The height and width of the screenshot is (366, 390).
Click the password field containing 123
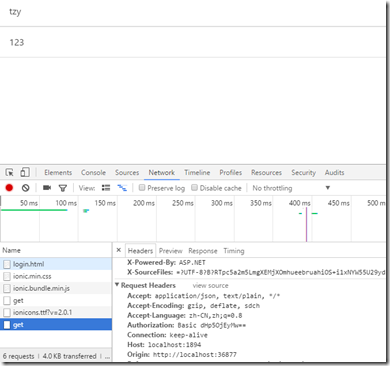pos(193,42)
